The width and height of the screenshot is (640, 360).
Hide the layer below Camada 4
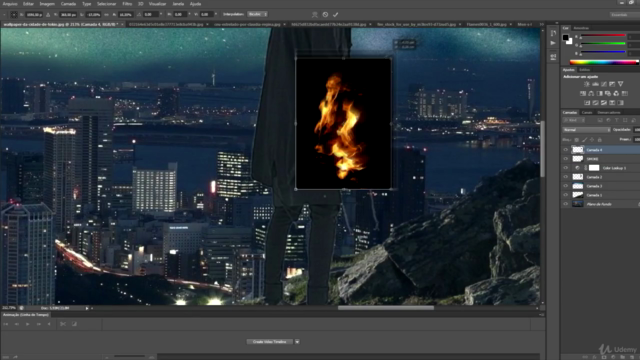(566, 159)
